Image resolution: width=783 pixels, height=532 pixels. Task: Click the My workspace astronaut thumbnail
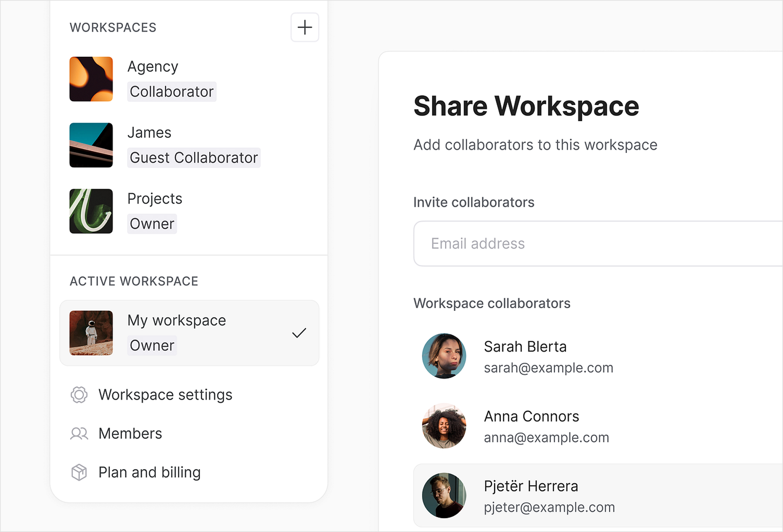[91, 333]
